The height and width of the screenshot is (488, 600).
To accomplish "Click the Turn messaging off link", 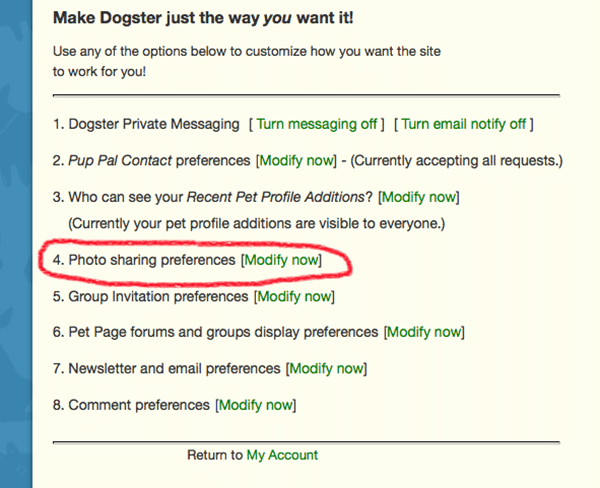I will [317, 124].
